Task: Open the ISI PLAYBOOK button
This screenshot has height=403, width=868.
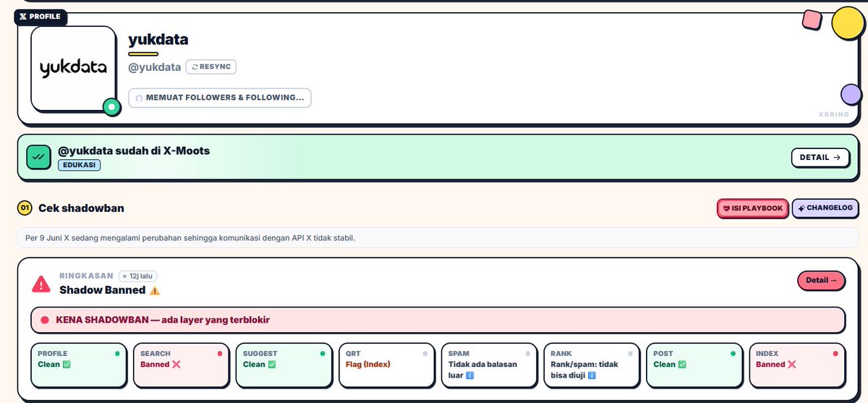Action: click(x=752, y=208)
